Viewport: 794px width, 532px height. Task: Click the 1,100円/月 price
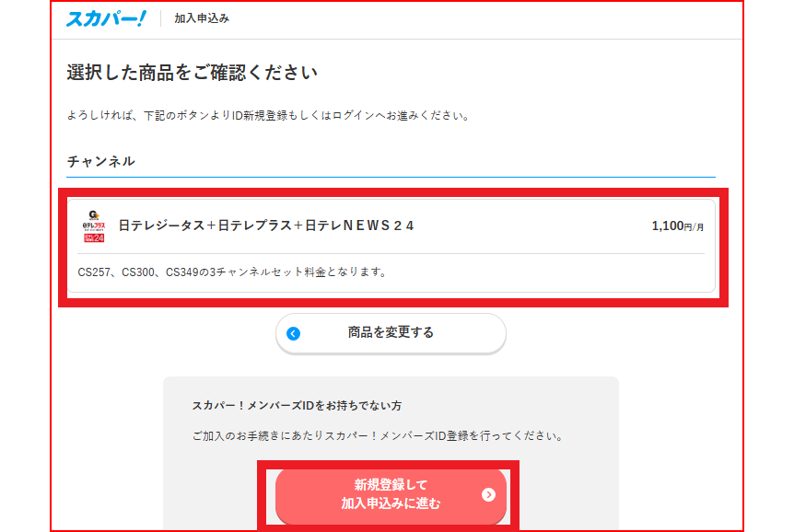(x=677, y=226)
